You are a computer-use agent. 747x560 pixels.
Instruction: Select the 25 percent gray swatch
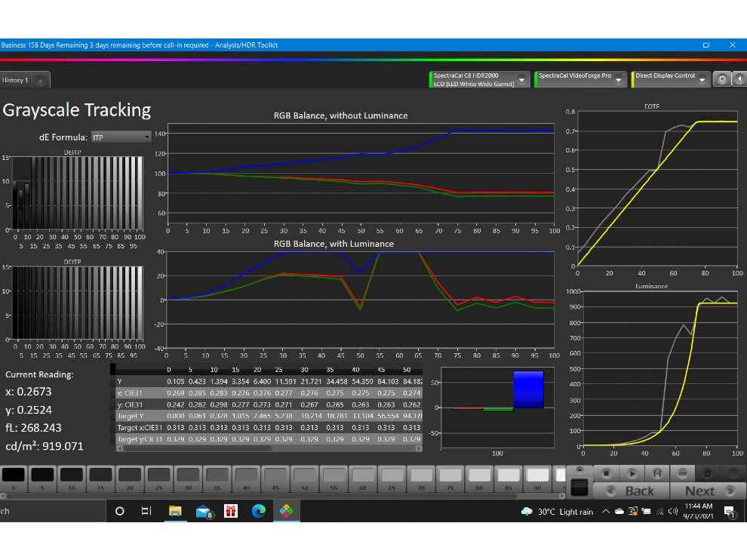point(158,478)
